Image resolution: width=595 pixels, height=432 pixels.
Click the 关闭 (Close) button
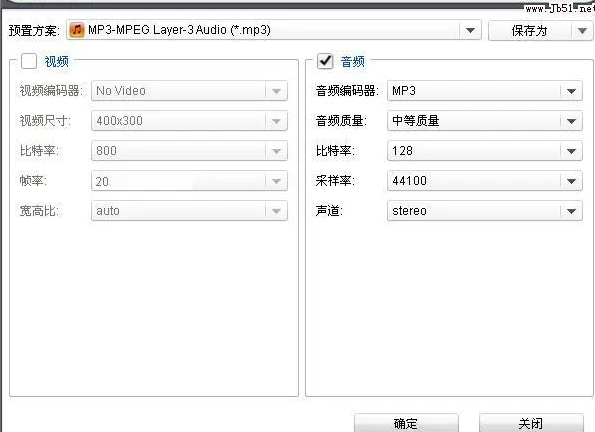coord(531,423)
